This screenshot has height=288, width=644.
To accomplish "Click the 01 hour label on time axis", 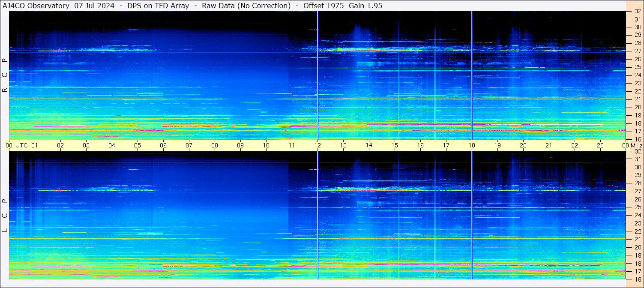I will (x=35, y=145).
